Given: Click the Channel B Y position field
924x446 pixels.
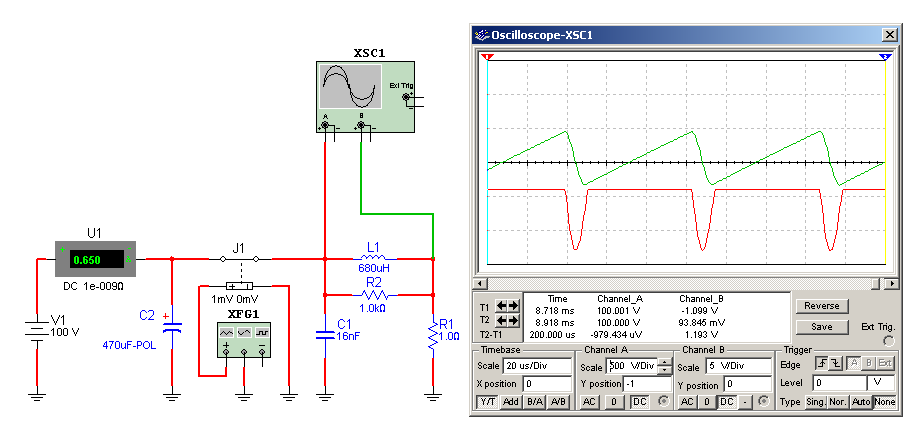Looking at the screenshot, I should click(x=746, y=384).
